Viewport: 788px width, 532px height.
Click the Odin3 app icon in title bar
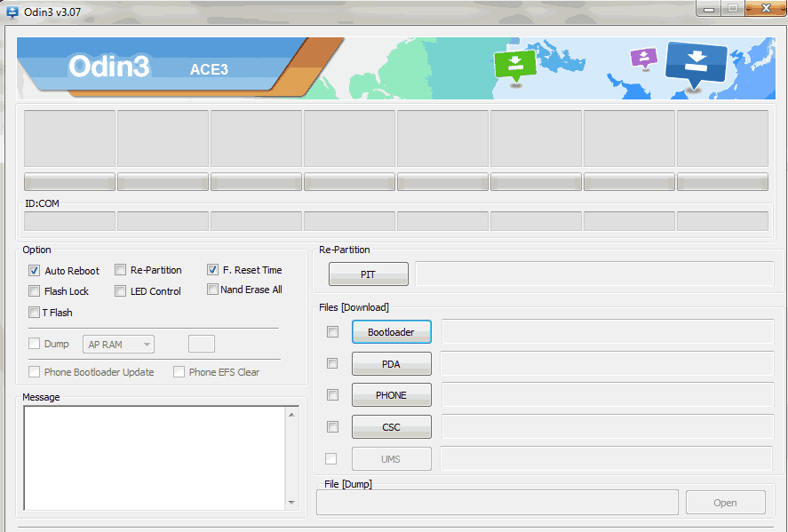12,12
